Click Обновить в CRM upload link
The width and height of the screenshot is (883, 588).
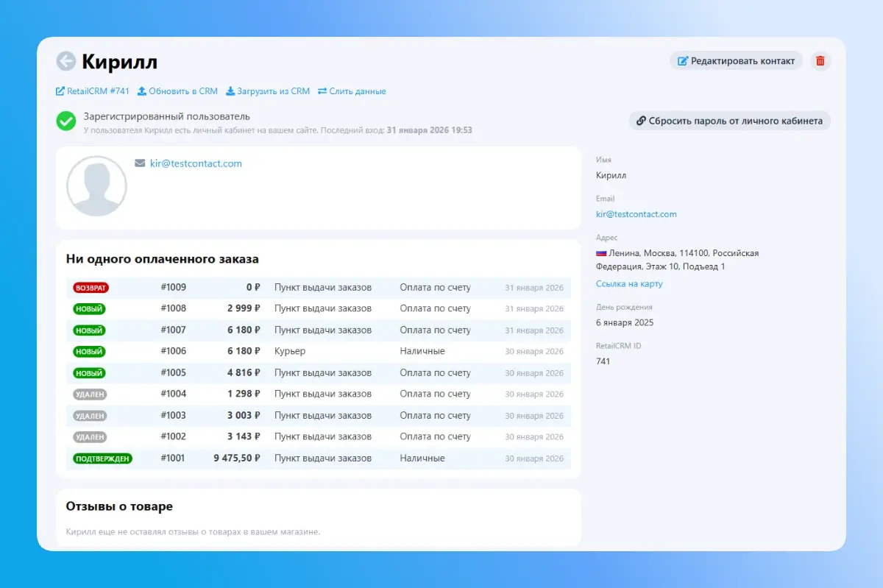177,91
